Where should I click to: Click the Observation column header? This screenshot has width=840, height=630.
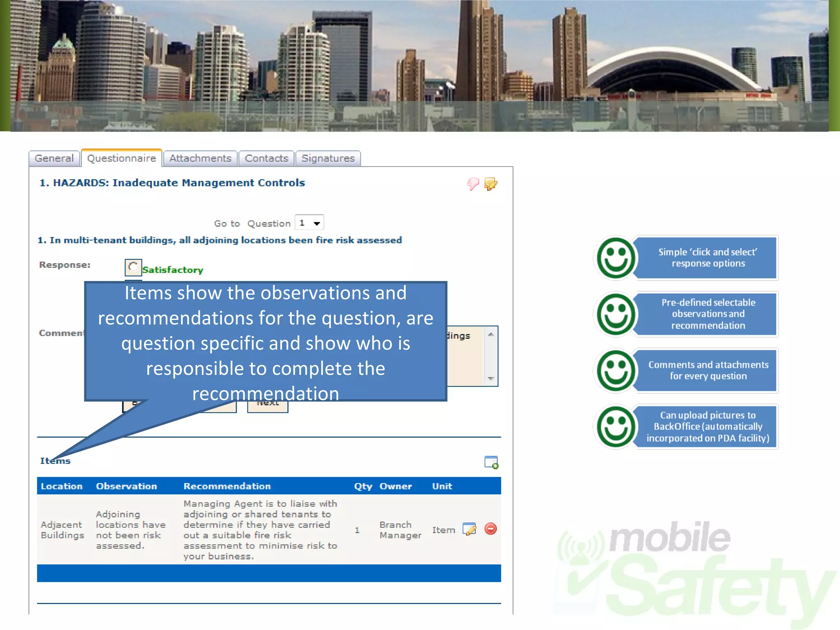tap(126, 486)
